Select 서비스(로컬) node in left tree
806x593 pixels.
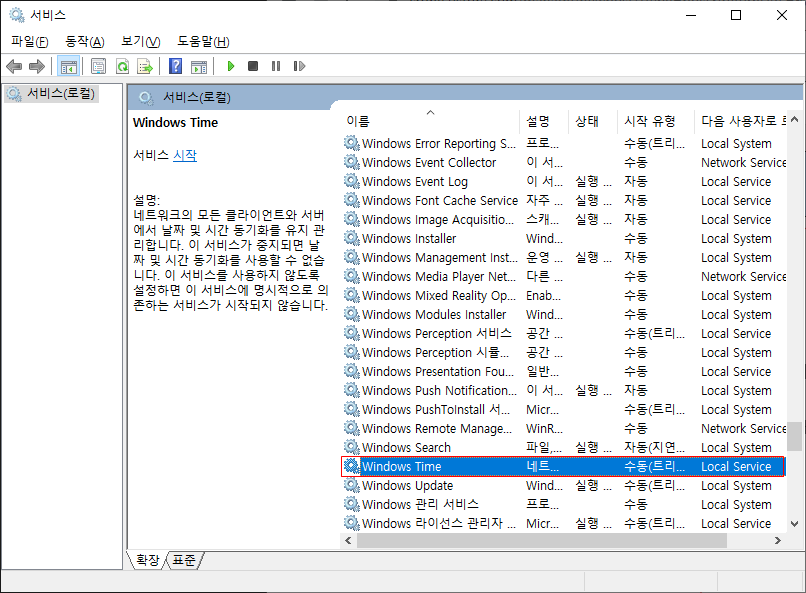pyautogui.click(x=51, y=94)
